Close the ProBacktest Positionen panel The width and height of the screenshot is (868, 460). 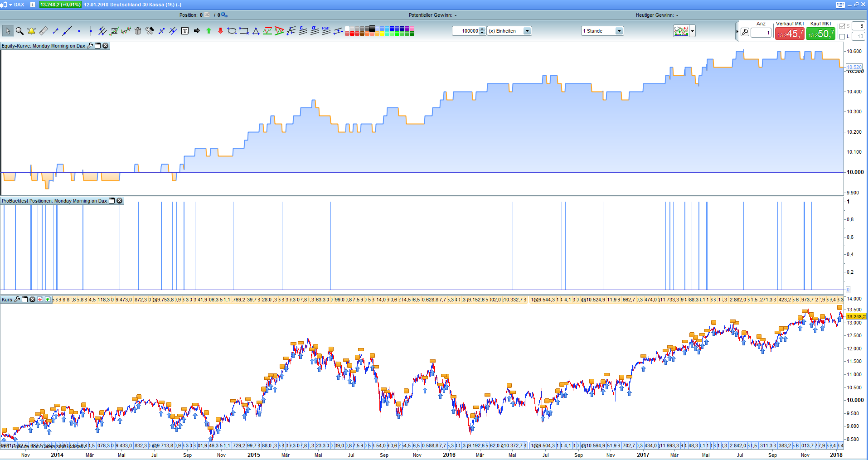(x=120, y=201)
